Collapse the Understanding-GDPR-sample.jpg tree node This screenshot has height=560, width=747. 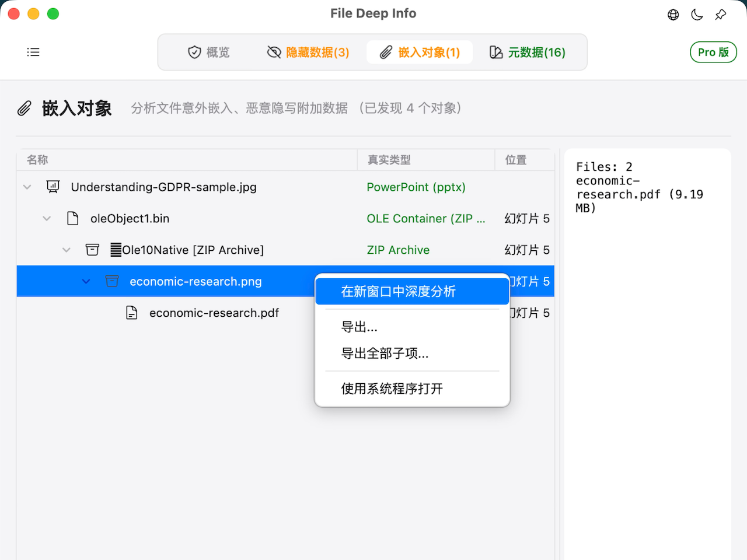coord(27,187)
